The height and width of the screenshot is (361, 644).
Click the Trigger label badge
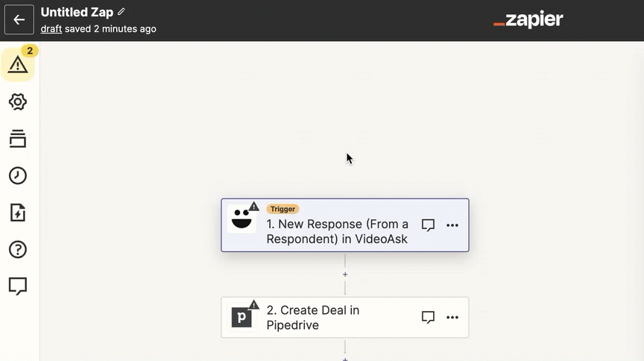[282, 209]
